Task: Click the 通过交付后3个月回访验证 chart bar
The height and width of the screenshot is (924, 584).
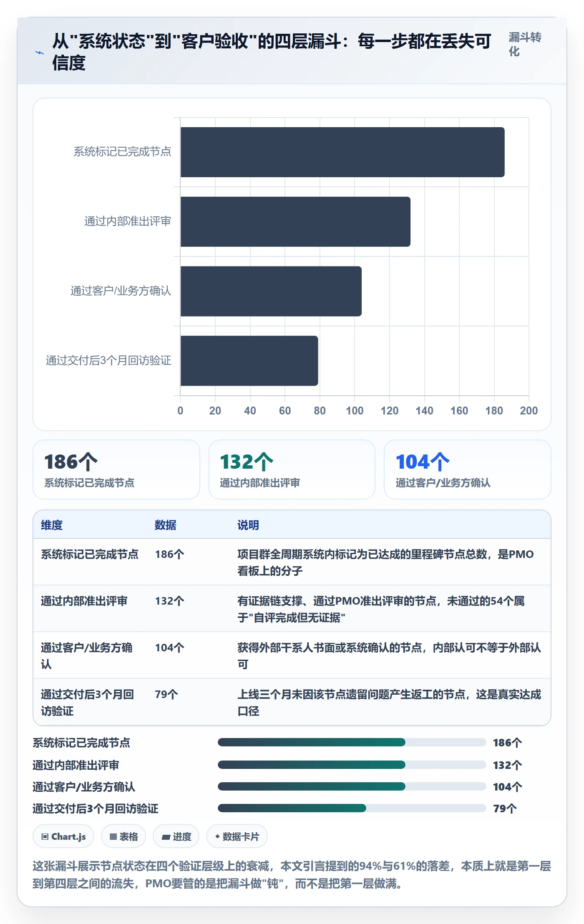Action: (x=249, y=361)
